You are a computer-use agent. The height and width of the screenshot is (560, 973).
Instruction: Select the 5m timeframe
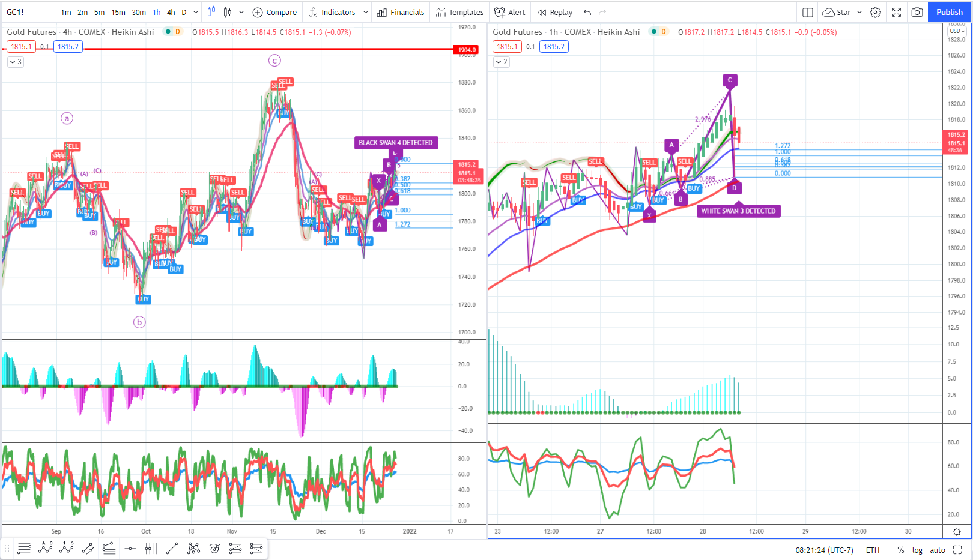[x=100, y=12]
